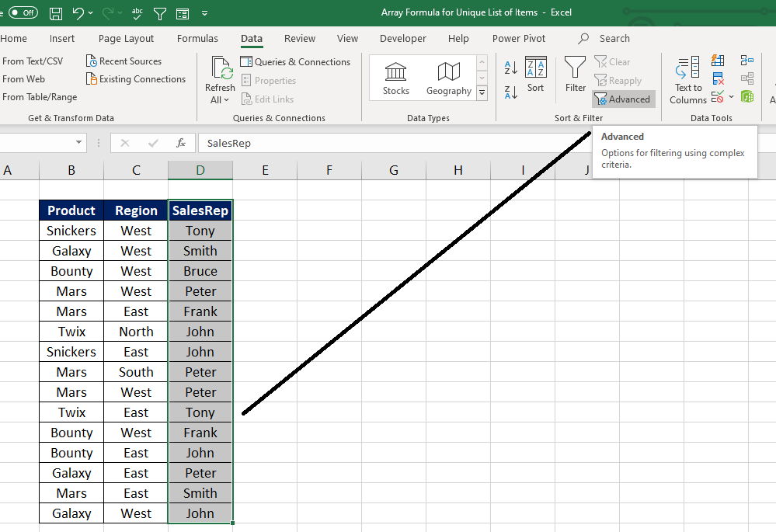Open Recent Sources
Image resolution: width=776 pixels, height=532 pixels.
pyautogui.click(x=124, y=61)
